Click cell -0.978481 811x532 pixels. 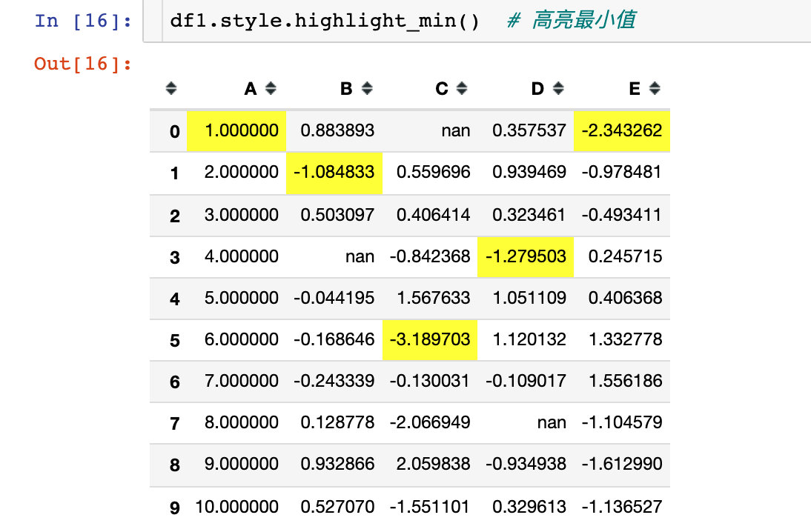(x=622, y=173)
